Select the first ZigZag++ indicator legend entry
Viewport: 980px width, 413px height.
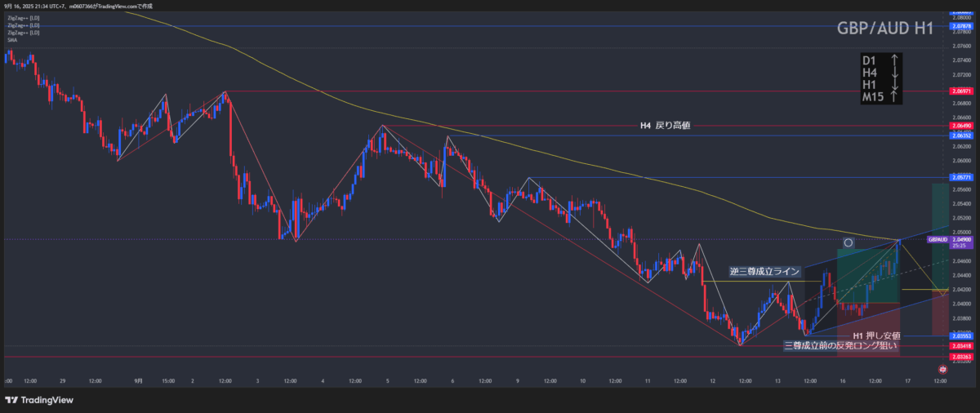pyautogui.click(x=23, y=18)
